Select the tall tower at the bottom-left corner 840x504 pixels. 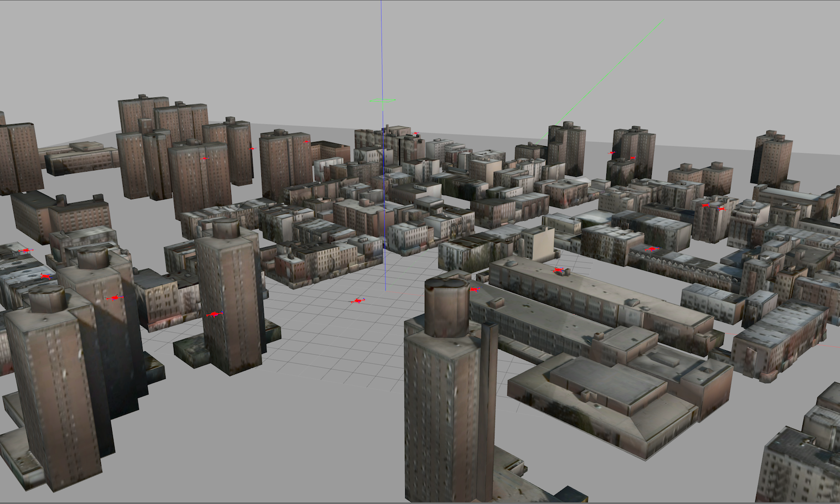(x=53, y=398)
